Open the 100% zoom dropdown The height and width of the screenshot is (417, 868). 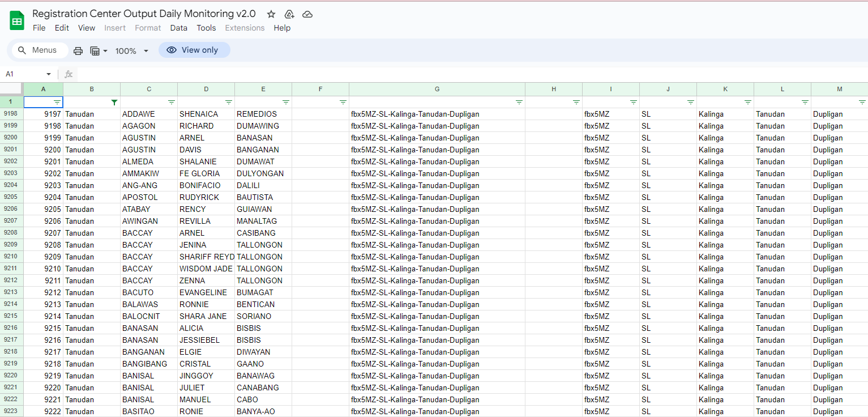point(132,51)
